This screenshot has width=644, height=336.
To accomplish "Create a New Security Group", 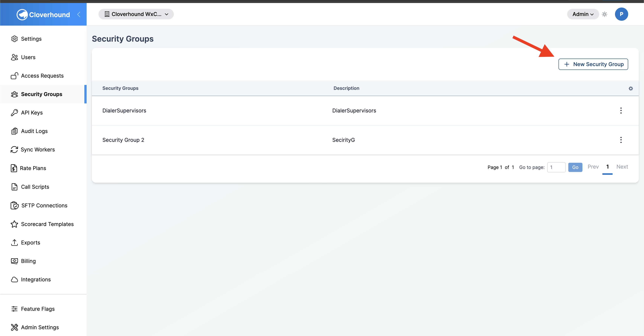I will 593,64.
